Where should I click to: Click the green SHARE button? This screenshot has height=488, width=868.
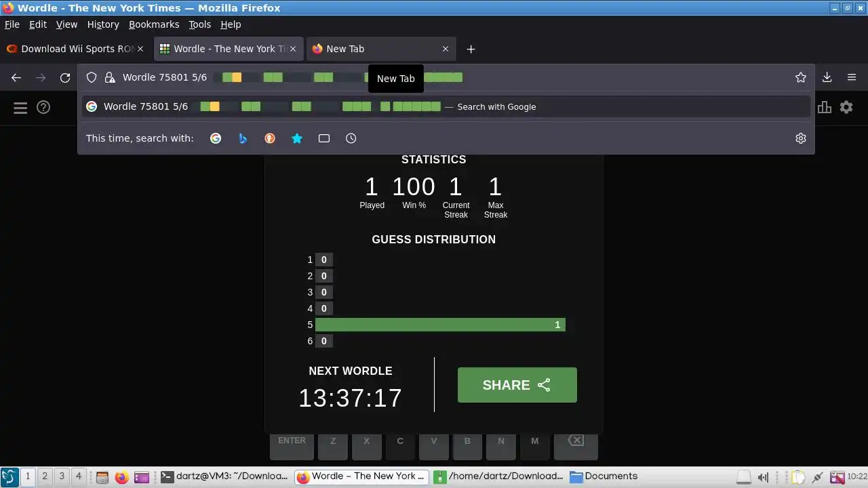click(517, 385)
